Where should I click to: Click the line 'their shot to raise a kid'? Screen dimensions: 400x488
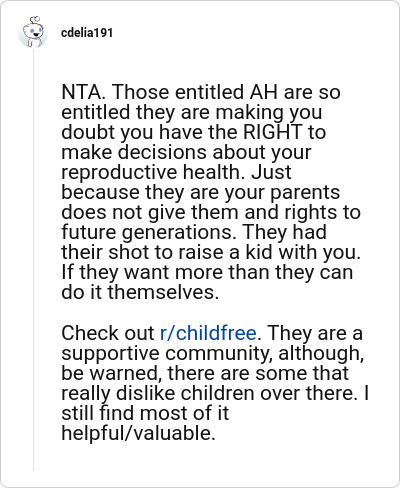point(211,252)
